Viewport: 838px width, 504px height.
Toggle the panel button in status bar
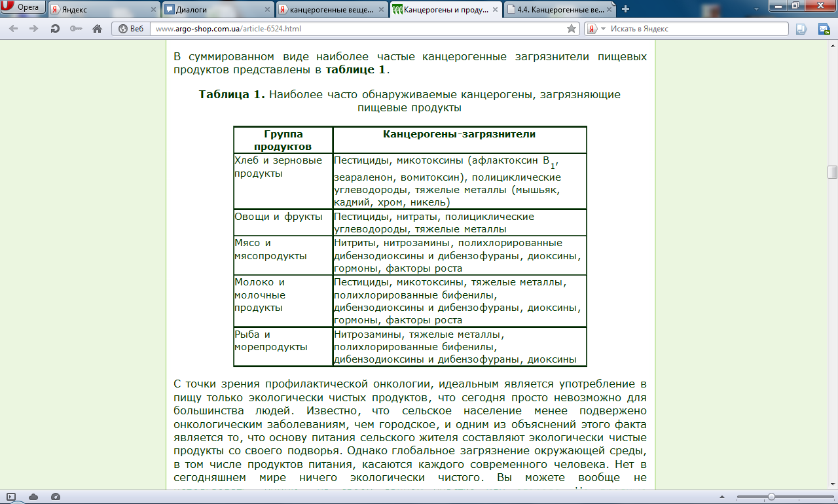(11, 497)
